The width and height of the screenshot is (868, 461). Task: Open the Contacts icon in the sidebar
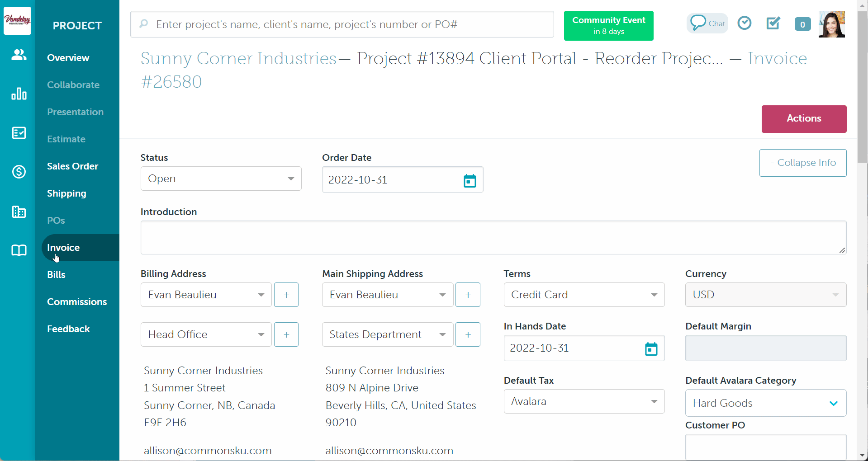(18, 55)
